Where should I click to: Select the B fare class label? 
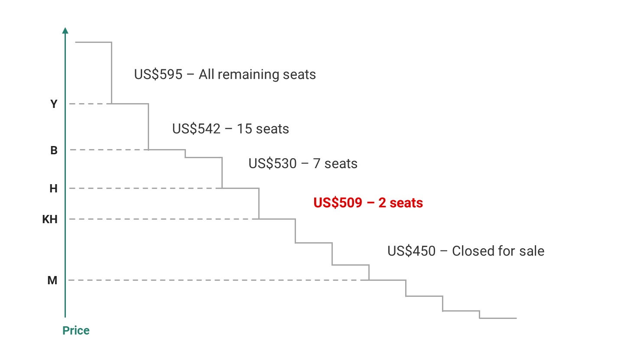[54, 150]
